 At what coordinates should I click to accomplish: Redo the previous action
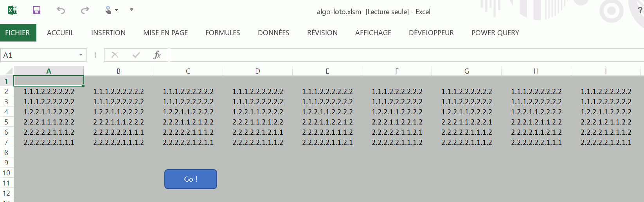(x=85, y=11)
